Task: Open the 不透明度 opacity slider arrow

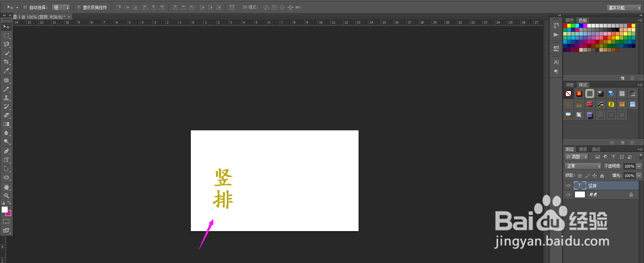Action: click(x=639, y=166)
